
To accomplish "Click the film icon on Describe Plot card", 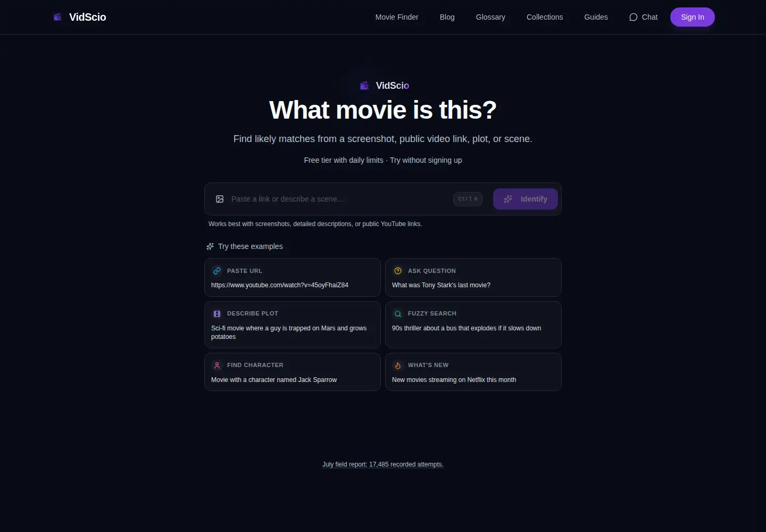I will pos(217,314).
